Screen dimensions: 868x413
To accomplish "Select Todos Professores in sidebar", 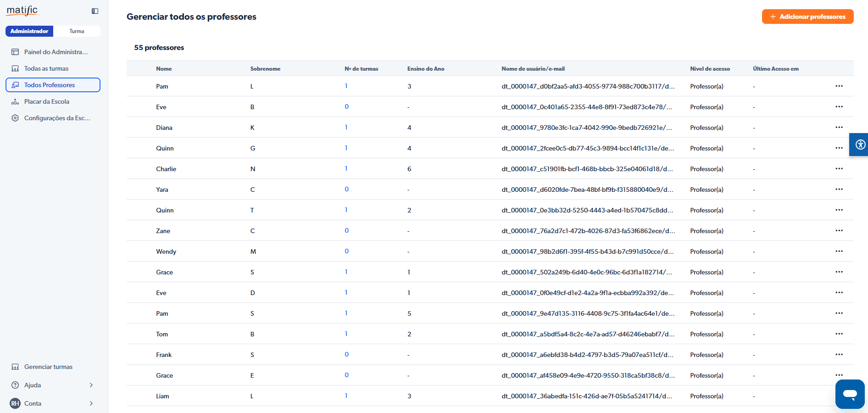I will [x=50, y=85].
